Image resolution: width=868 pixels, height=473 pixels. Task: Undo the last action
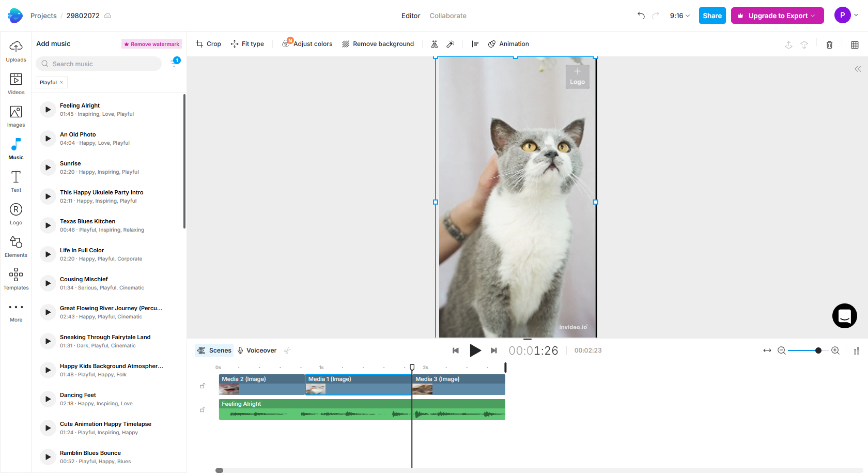(x=641, y=16)
